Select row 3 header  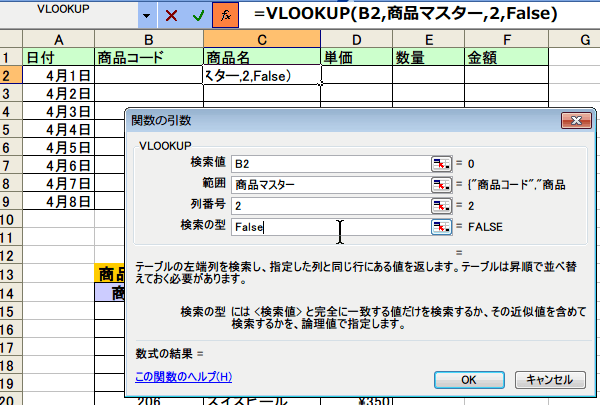(x=11, y=93)
